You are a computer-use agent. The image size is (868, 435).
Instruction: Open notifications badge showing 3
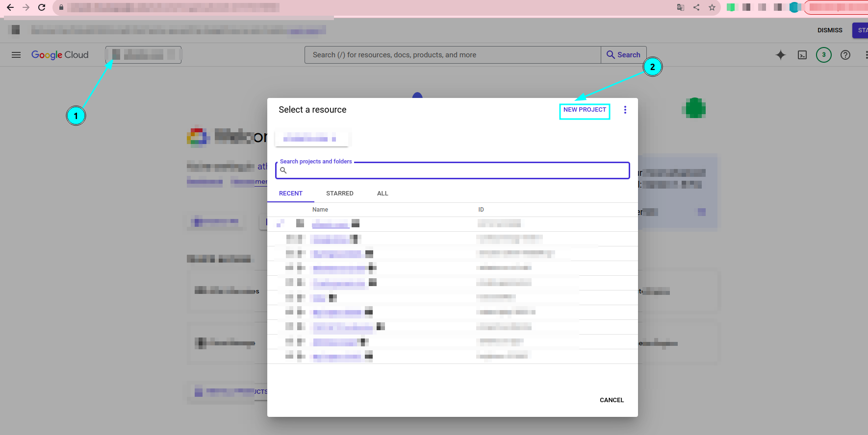tap(823, 55)
